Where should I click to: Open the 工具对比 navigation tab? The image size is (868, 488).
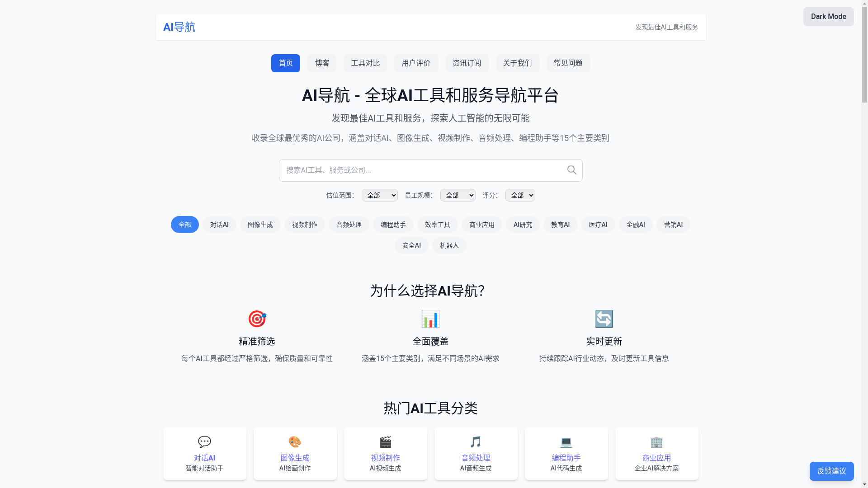point(365,63)
